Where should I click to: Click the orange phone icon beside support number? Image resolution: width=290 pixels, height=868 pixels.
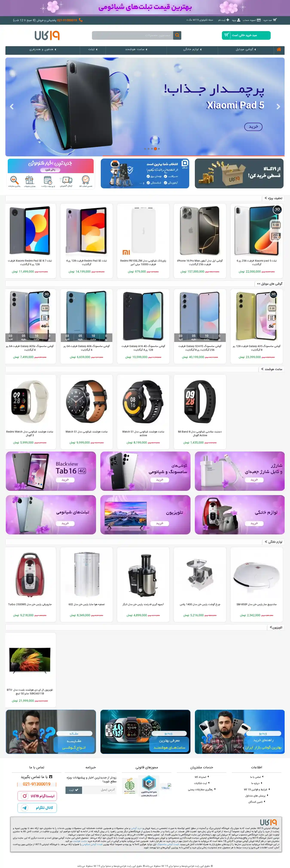point(81,20)
